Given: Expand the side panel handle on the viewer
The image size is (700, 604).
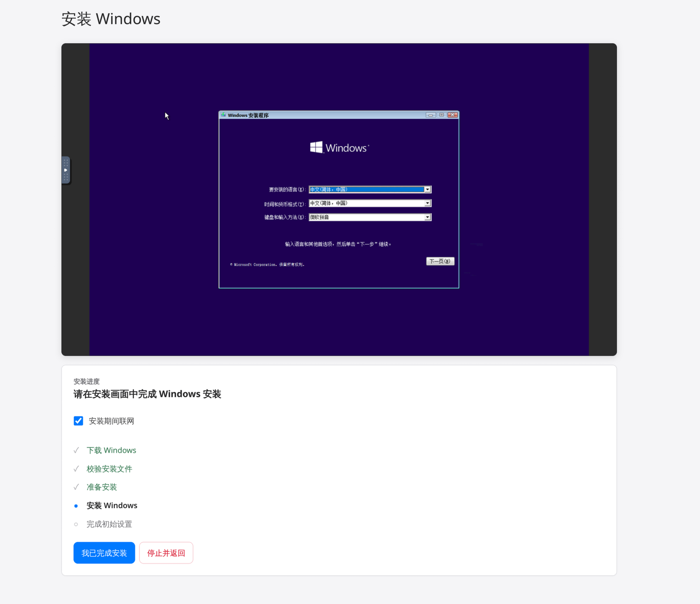Looking at the screenshot, I should (66, 170).
